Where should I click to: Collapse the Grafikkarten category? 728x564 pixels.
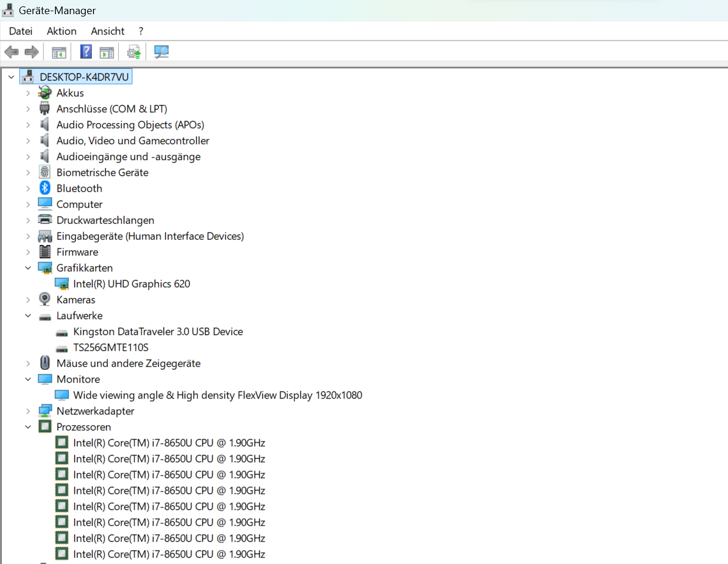tap(28, 267)
